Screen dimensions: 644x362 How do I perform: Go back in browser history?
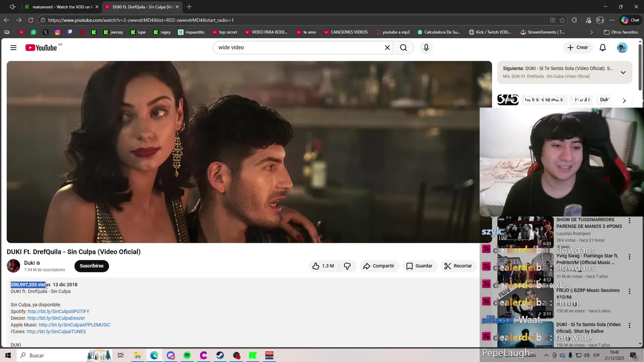point(7,20)
